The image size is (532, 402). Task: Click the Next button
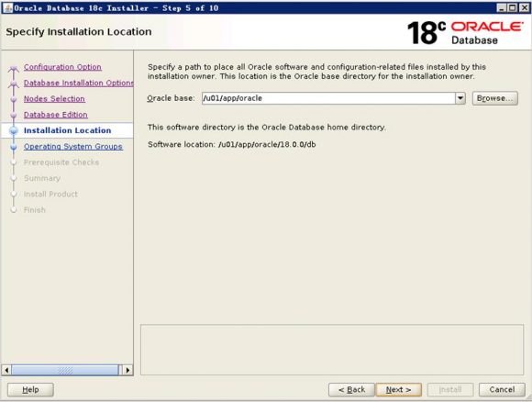(x=399, y=390)
